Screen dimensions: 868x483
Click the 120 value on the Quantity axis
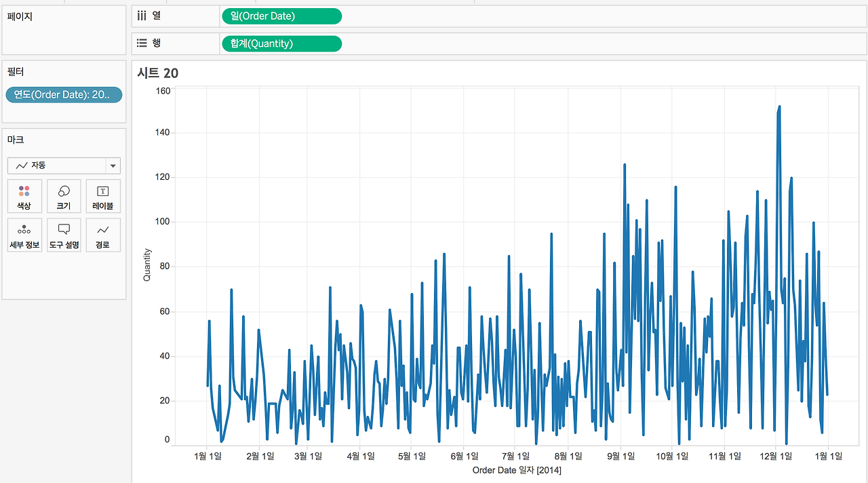[x=163, y=177]
